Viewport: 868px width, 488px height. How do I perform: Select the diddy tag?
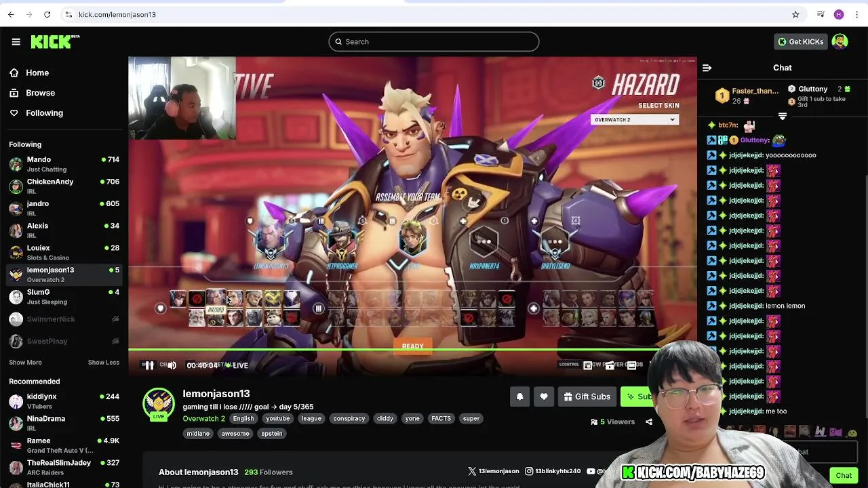[x=385, y=419]
